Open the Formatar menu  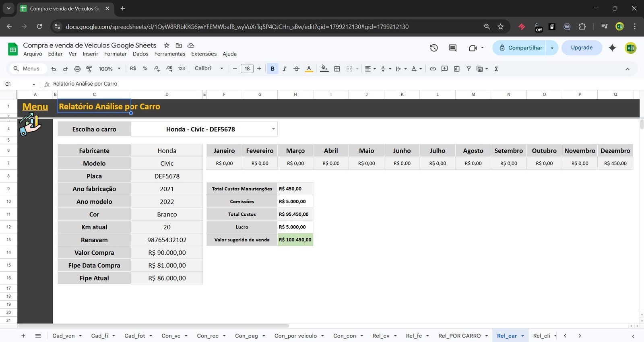point(115,54)
